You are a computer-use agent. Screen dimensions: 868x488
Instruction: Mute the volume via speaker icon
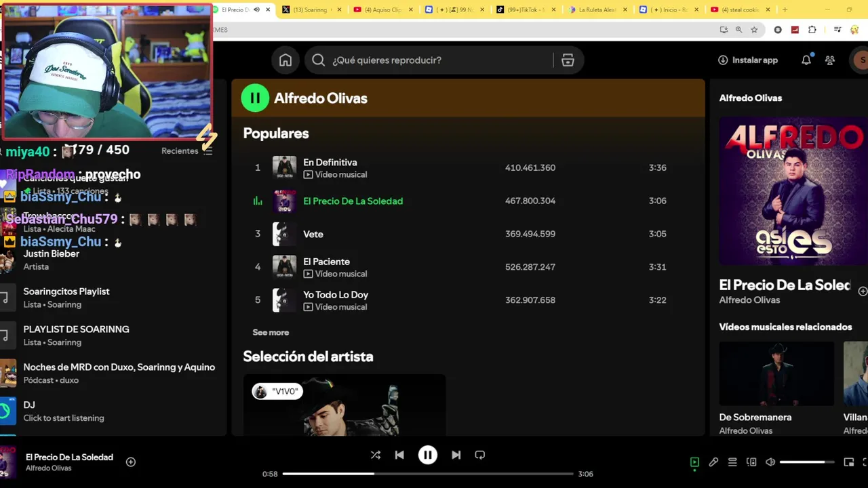(770, 462)
